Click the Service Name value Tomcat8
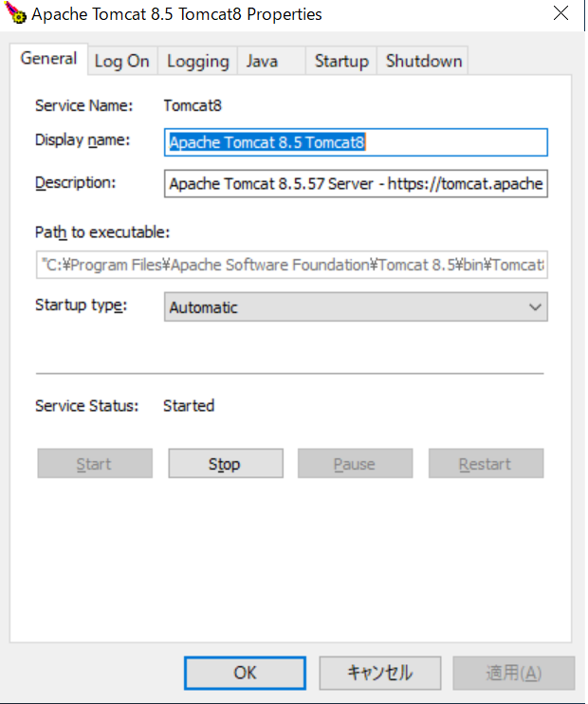 point(193,106)
